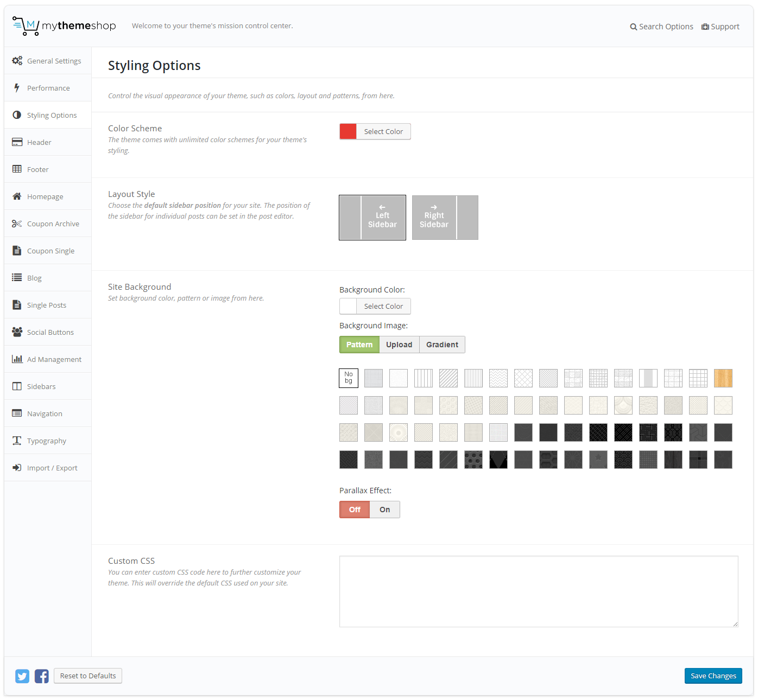The height and width of the screenshot is (700, 758).
Task: Choose the Left Sidebar layout
Action: point(372,218)
